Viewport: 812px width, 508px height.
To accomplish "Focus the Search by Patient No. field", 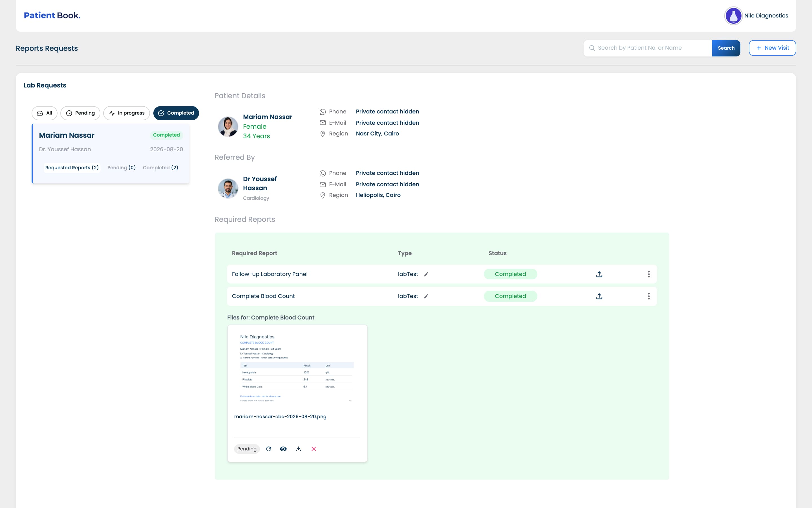I will coord(648,48).
